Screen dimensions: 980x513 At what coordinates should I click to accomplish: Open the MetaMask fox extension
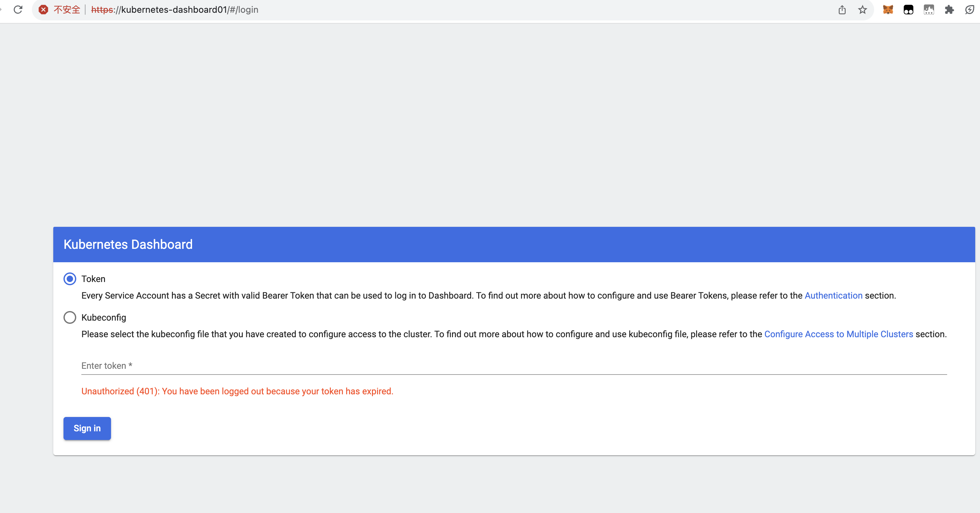click(888, 10)
